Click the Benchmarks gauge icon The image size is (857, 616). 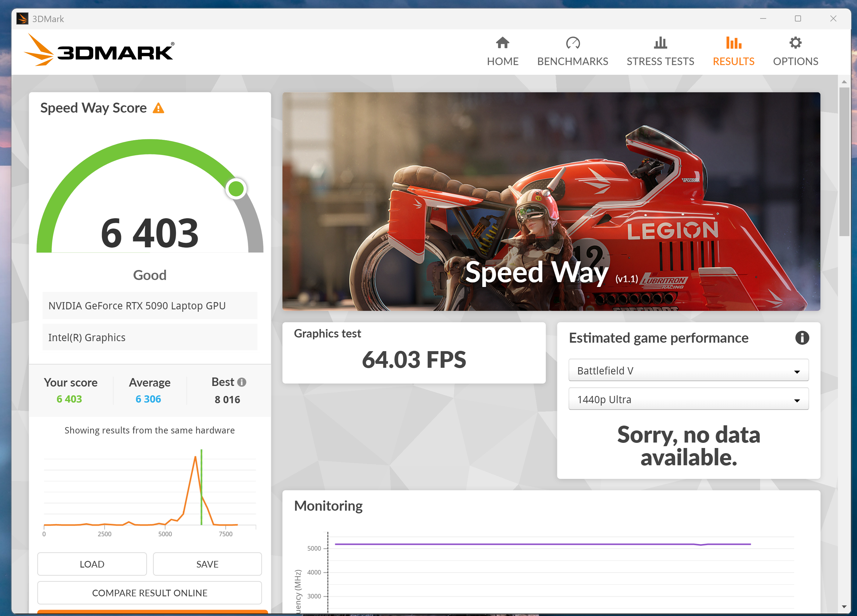tap(572, 43)
